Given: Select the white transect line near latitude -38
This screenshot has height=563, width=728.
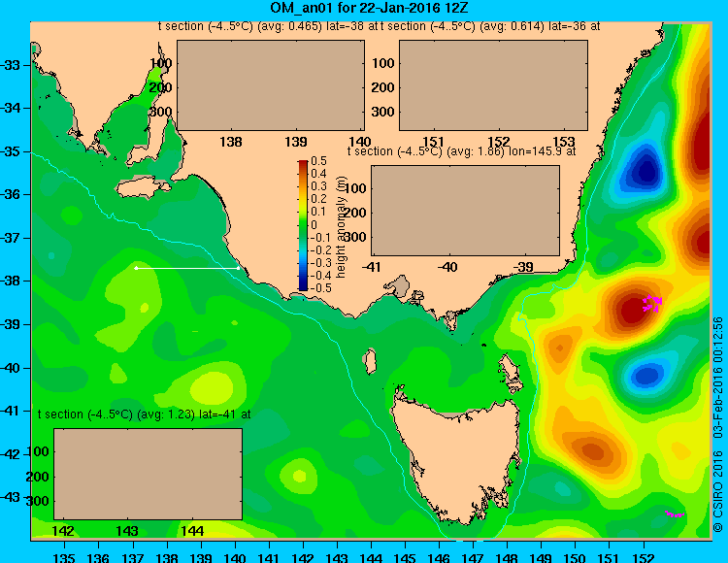Looking at the screenshot, I should coord(187,268).
